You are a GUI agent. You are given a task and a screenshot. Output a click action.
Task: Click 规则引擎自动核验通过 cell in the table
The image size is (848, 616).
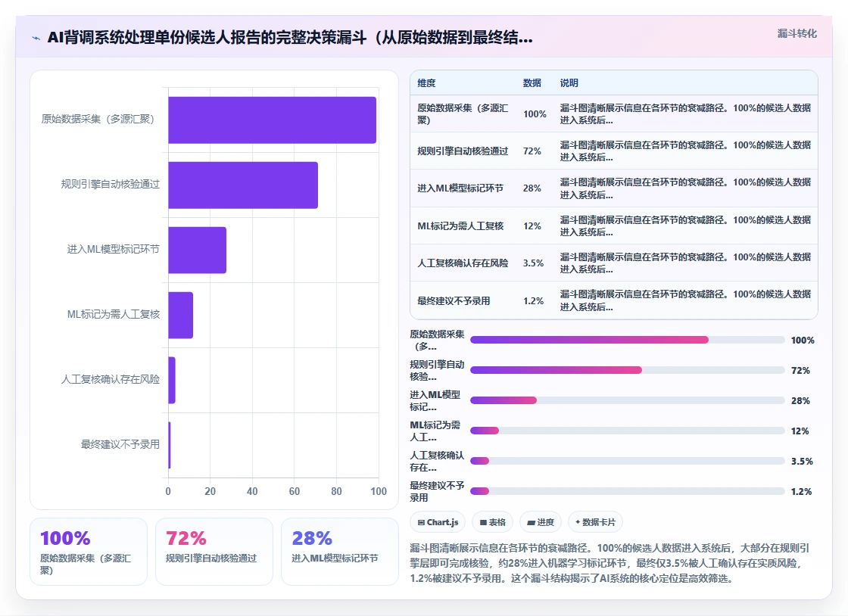click(x=463, y=151)
